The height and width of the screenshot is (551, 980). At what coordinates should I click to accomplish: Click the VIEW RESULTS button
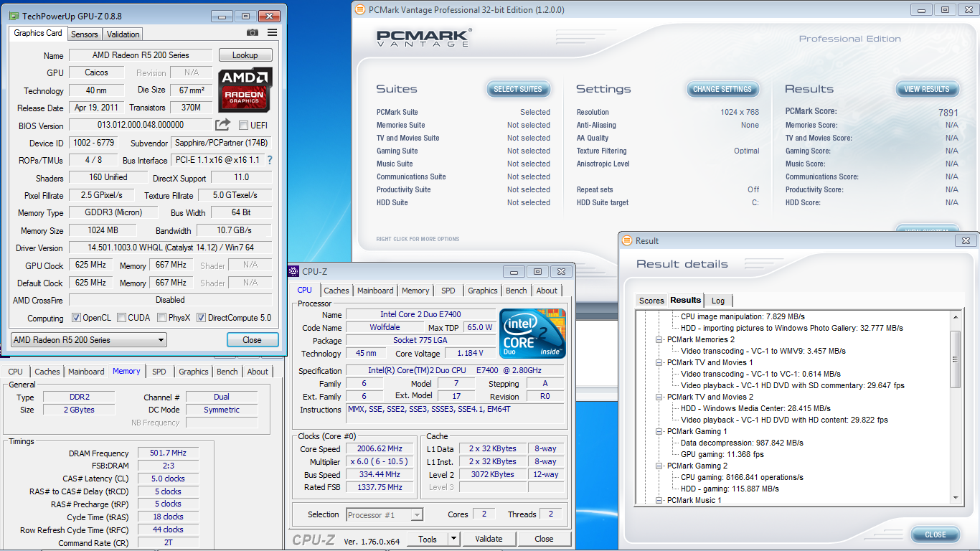point(927,89)
